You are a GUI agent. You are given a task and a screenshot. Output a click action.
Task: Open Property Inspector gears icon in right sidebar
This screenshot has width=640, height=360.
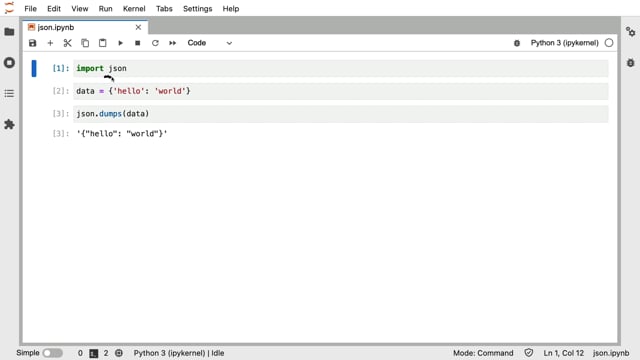pyautogui.click(x=631, y=32)
